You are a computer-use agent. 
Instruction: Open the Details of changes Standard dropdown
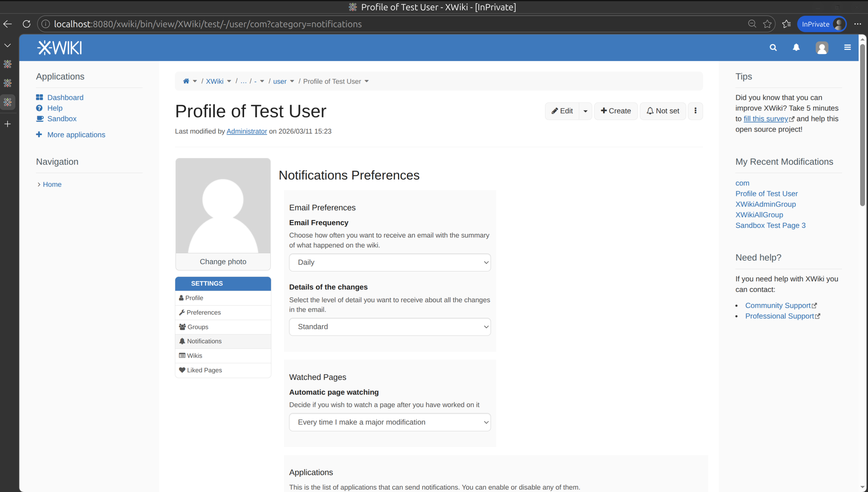390,327
